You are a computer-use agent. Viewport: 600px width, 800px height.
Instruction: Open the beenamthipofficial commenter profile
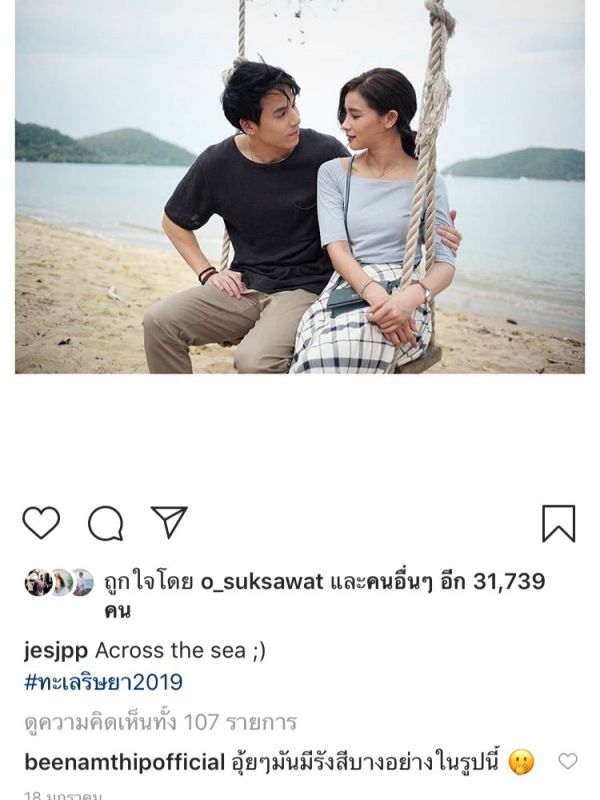pos(124,762)
